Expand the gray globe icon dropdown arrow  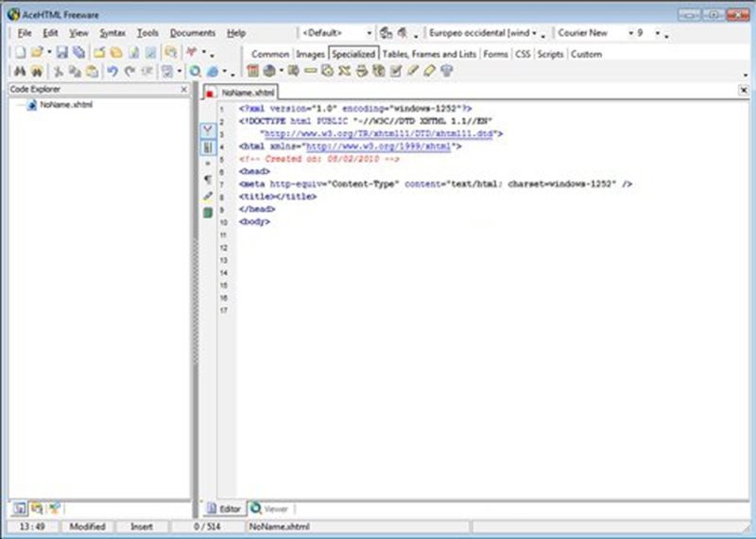tap(281, 71)
